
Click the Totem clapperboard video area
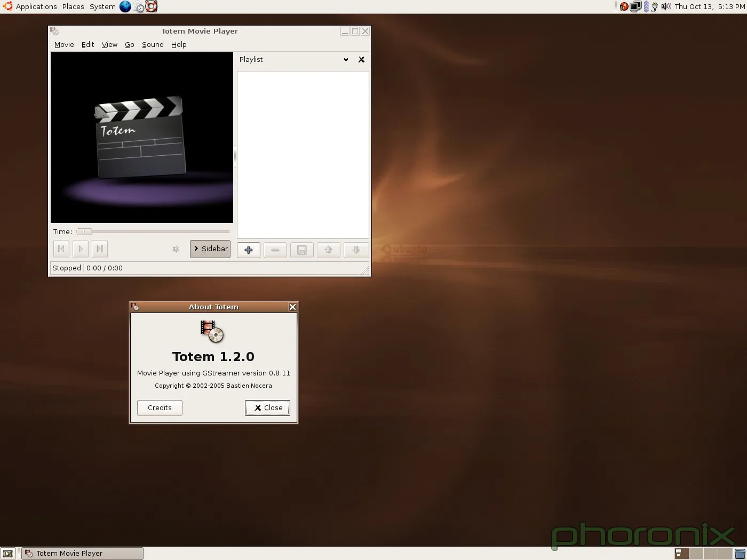(x=142, y=138)
